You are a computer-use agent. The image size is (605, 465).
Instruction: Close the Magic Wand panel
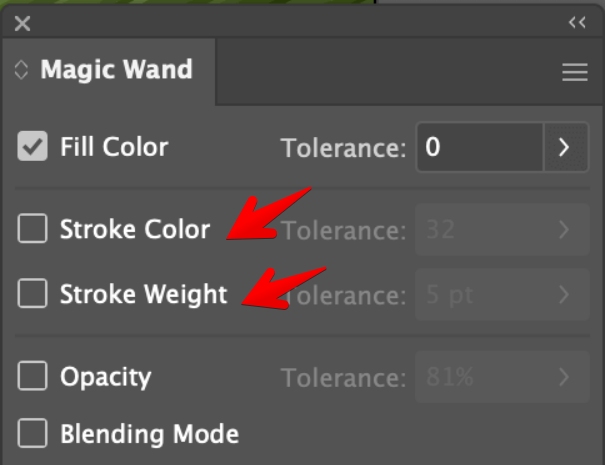pos(22,23)
